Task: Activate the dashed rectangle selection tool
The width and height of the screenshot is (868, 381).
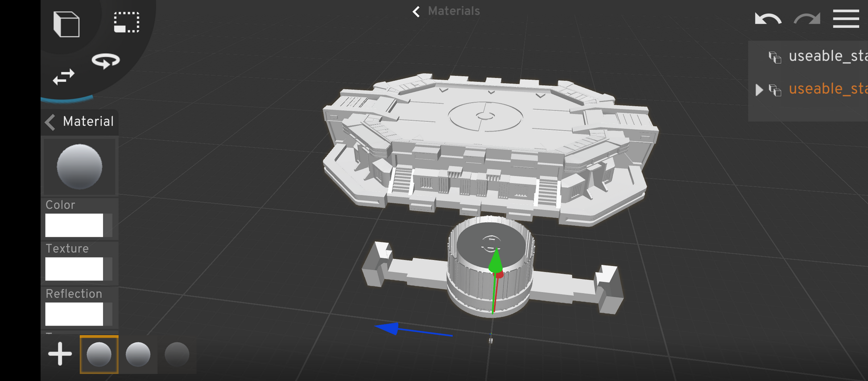Action: (127, 22)
